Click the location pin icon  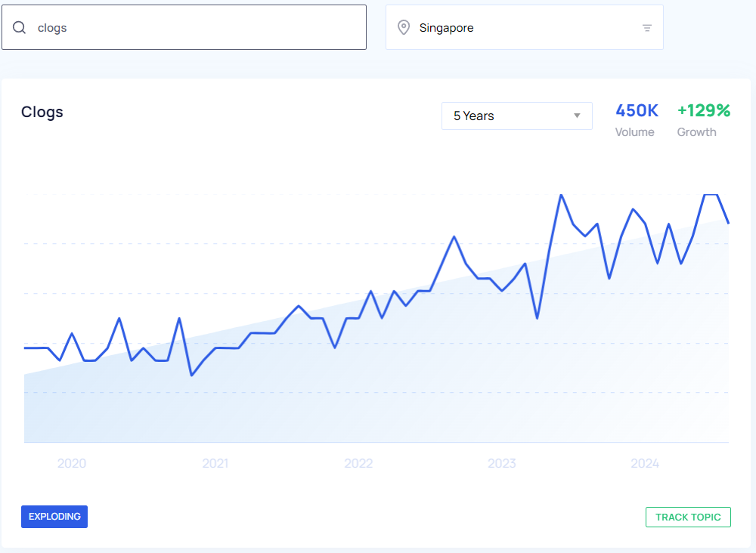404,28
